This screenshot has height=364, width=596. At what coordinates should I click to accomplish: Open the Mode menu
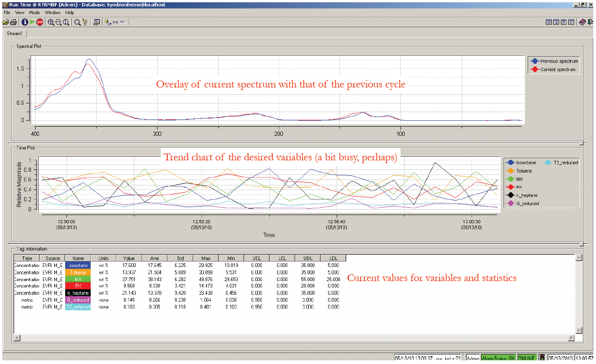(x=35, y=13)
